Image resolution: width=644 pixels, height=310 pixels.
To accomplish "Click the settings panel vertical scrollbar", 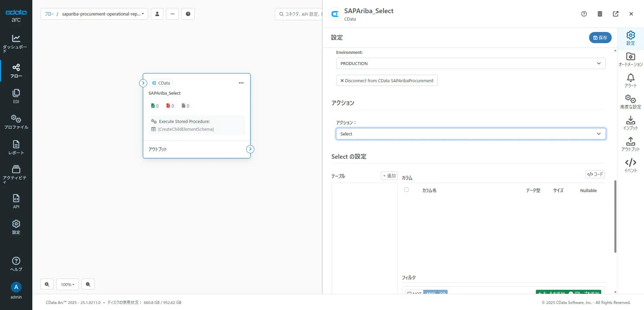I will pos(615,216).
